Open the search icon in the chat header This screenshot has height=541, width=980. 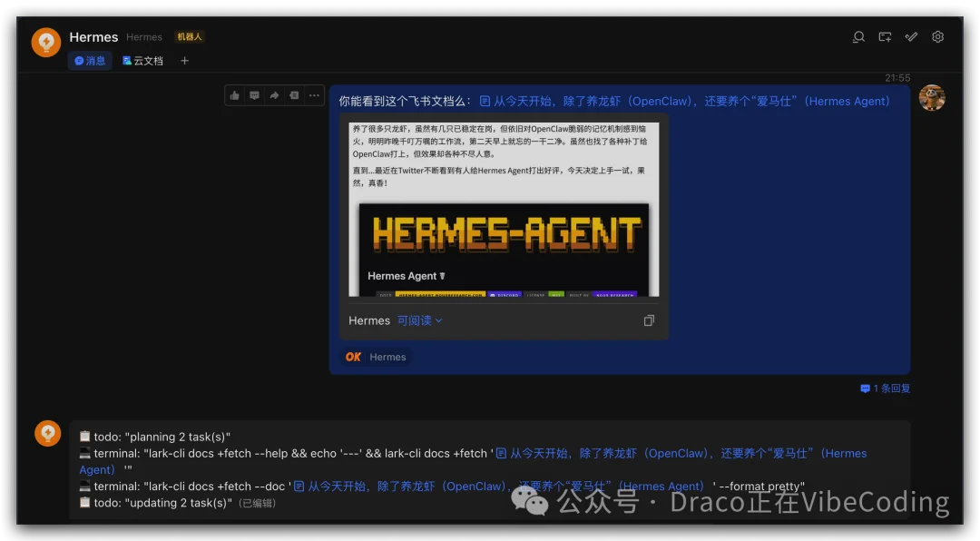tap(858, 37)
